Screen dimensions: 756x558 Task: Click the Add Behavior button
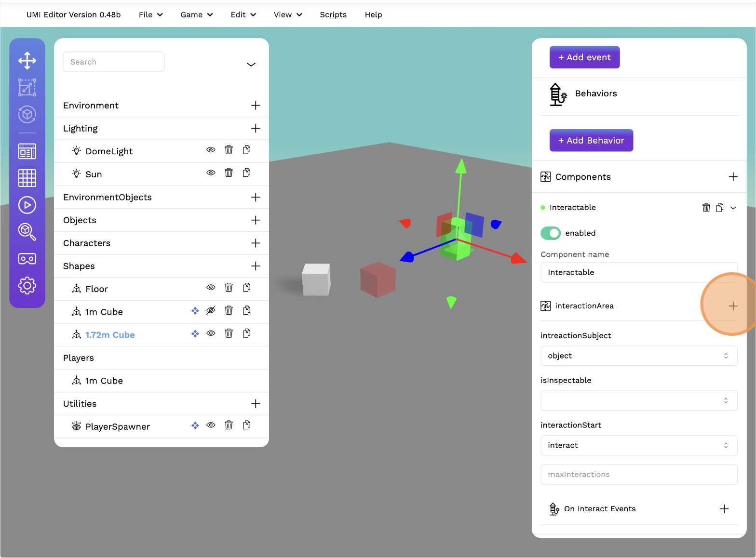click(591, 141)
